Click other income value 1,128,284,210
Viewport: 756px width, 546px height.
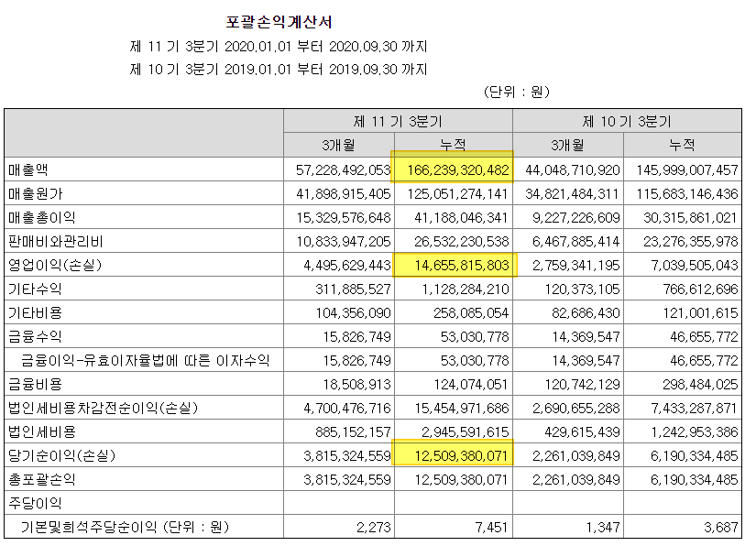[x=465, y=289]
